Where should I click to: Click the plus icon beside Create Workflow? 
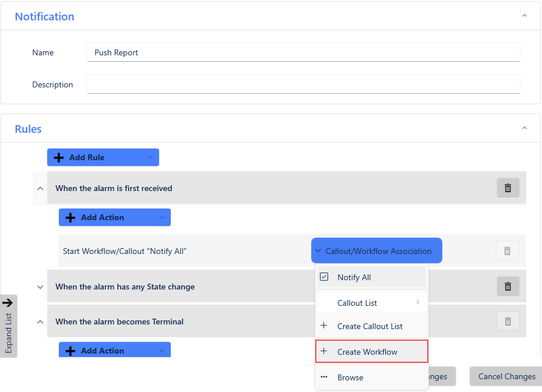[x=324, y=351]
